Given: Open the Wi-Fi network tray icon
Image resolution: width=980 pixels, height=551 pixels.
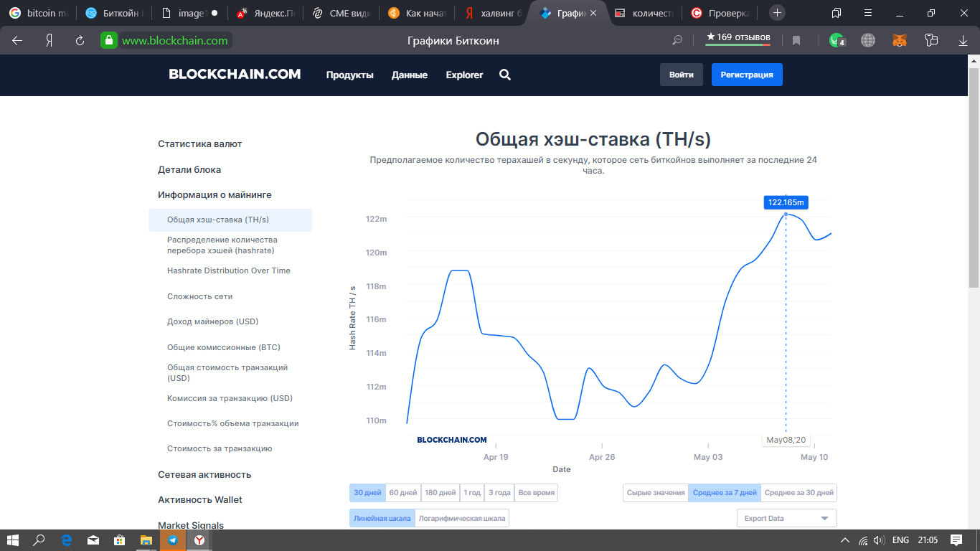Looking at the screenshot, I should [x=862, y=540].
